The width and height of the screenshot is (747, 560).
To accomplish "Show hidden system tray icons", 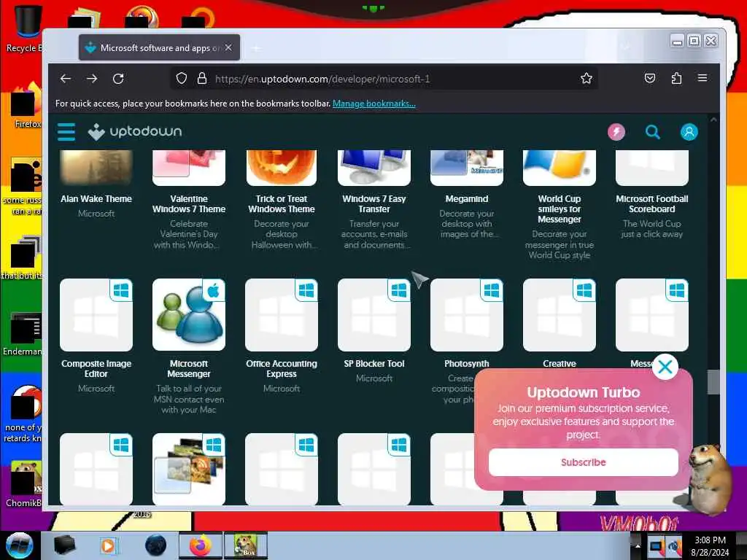I will [638, 545].
